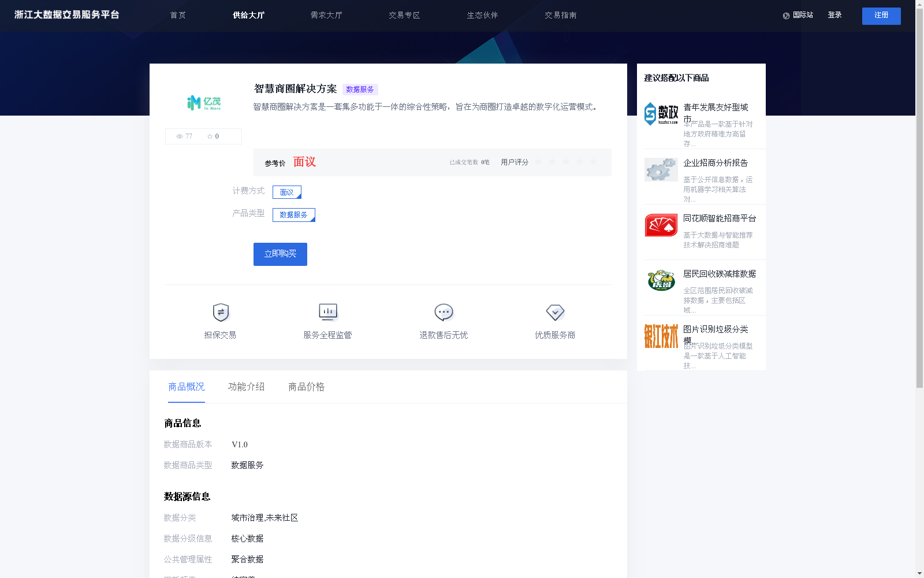The width and height of the screenshot is (924, 578).
Task: Click the 亿茂 company logo
Action: (x=204, y=103)
